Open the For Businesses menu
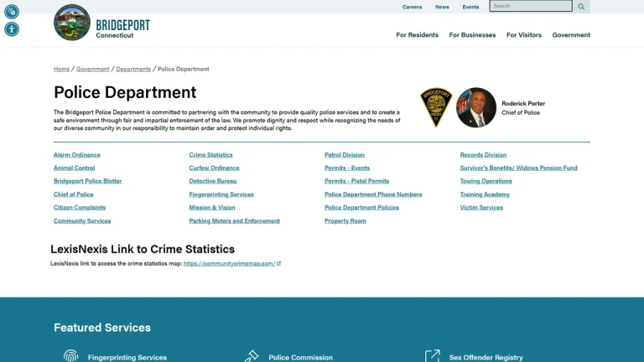This screenshot has height=362, width=644. pos(472,35)
